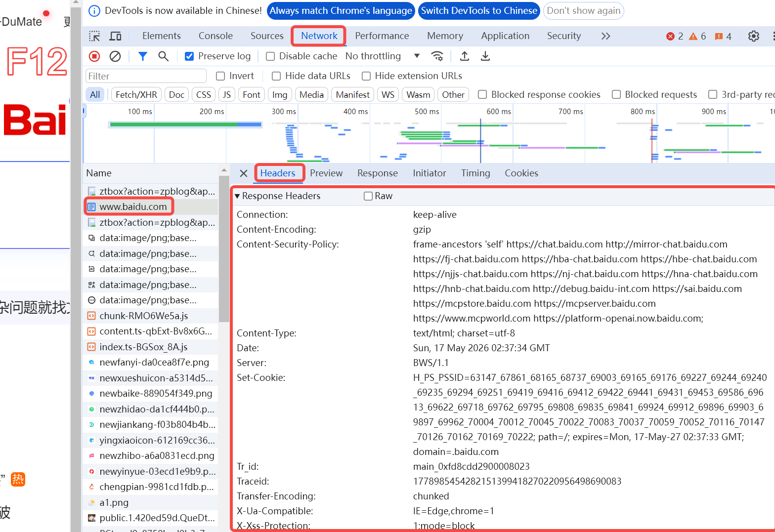This screenshot has height=532, width=775.
Task: Select the a1.png request
Action: tap(151, 502)
